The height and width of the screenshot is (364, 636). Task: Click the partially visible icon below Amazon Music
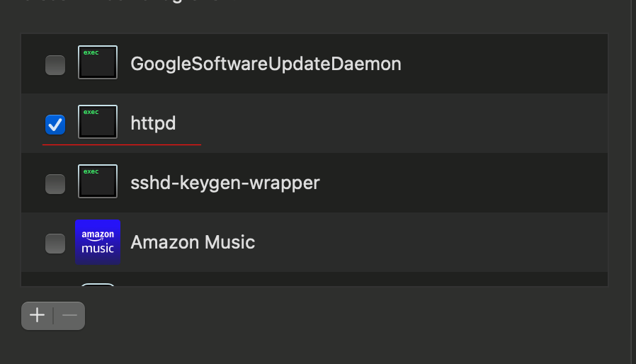click(x=98, y=285)
